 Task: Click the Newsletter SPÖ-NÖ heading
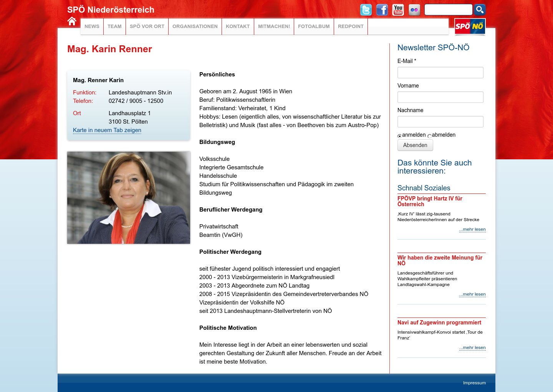(x=433, y=48)
